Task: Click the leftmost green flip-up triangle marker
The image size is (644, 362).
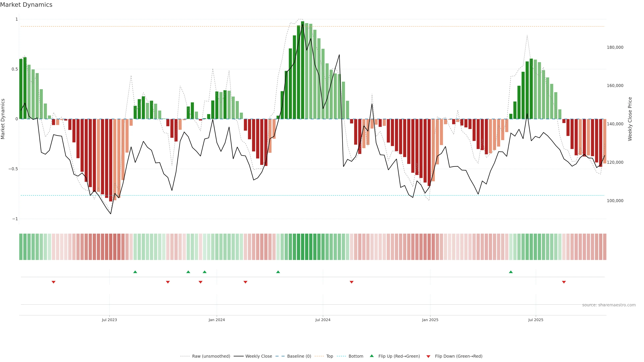Action: [x=135, y=272]
